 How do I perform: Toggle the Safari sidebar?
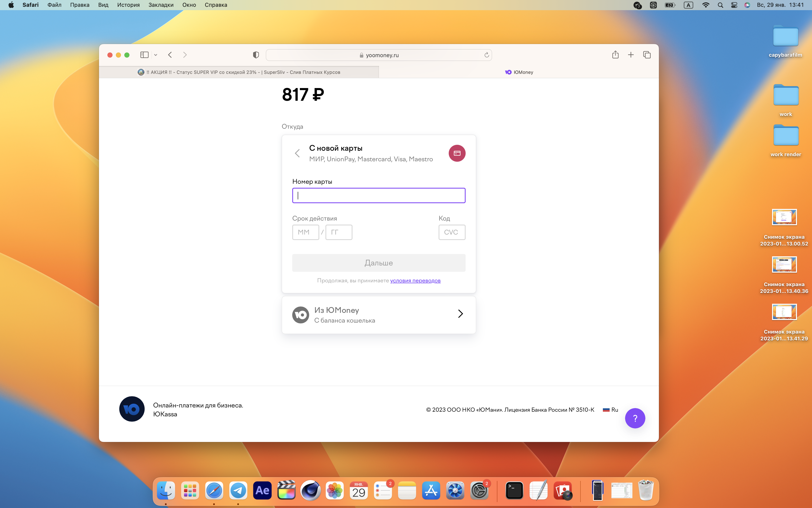[x=144, y=55]
